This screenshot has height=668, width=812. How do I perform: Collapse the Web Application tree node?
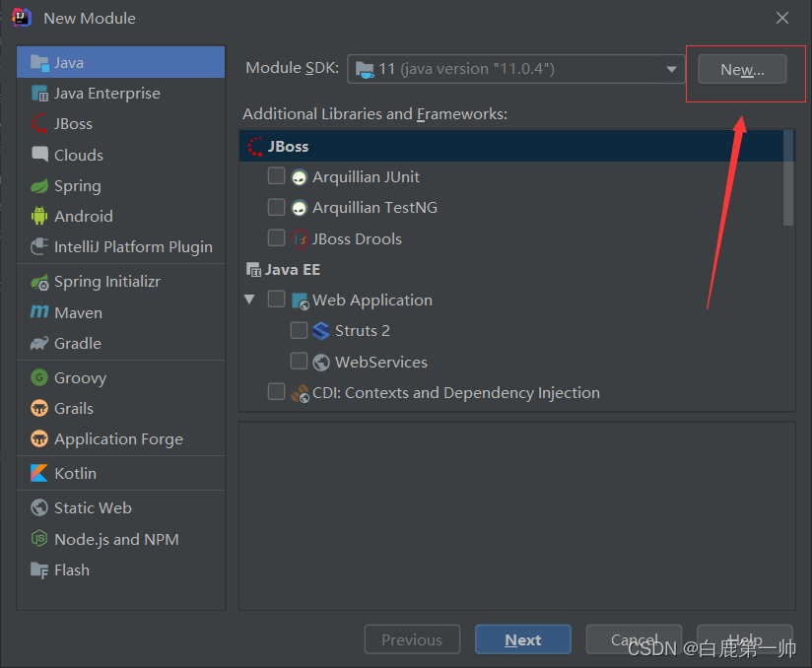[x=249, y=300]
